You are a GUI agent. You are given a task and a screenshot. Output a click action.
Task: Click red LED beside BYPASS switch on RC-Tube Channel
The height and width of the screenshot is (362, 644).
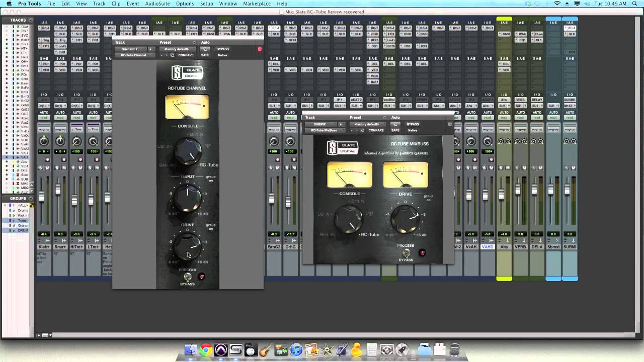pos(202,277)
